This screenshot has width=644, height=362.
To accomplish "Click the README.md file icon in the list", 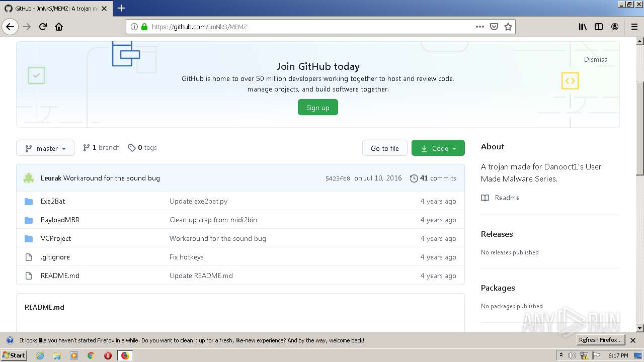I will coord(29,276).
